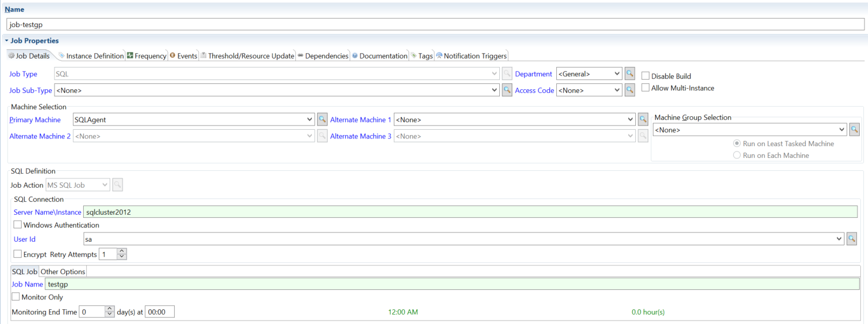Switch to the Job Details tab
This screenshot has height=324, width=868.
pos(29,56)
